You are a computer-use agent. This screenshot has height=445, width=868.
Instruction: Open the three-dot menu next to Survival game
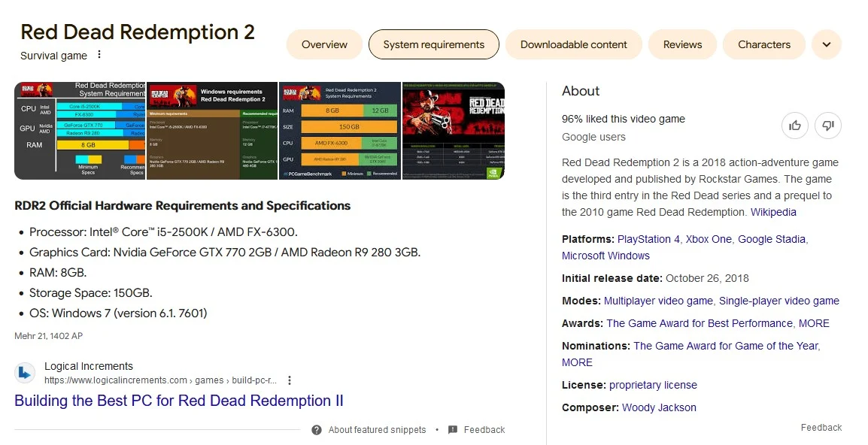(x=99, y=55)
